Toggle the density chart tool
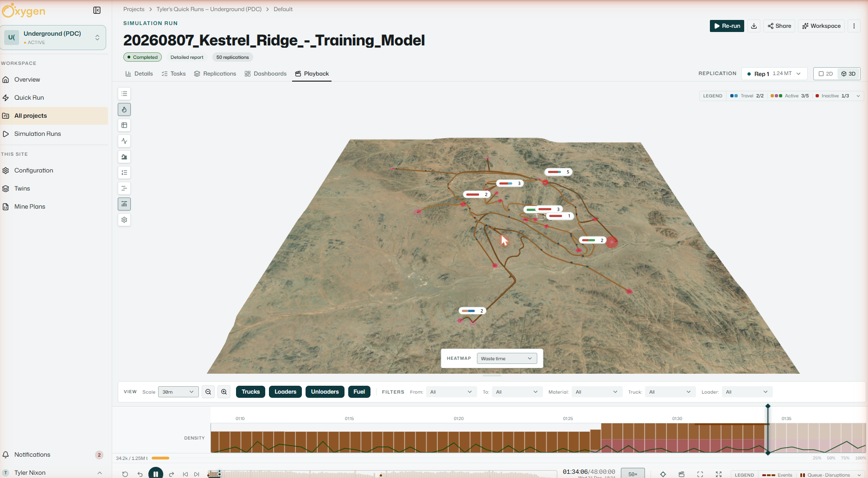 click(x=124, y=204)
